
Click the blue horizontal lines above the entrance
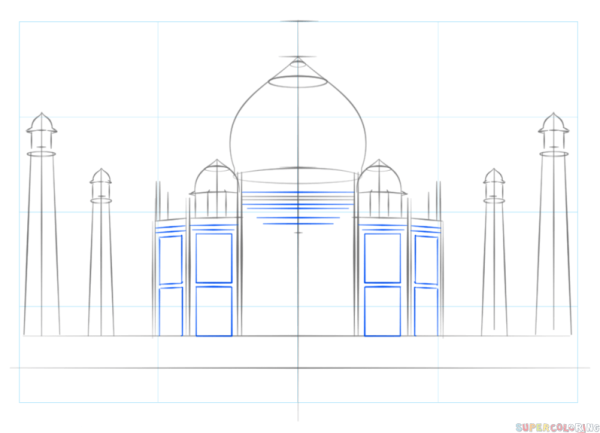(x=298, y=200)
